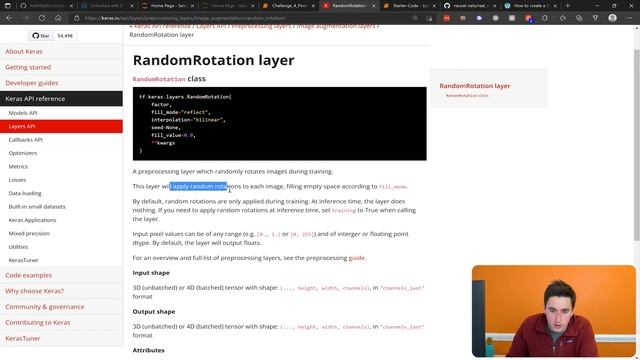The image size is (640, 360).
Task: Open the user profile avatar menu
Action: (612, 18)
